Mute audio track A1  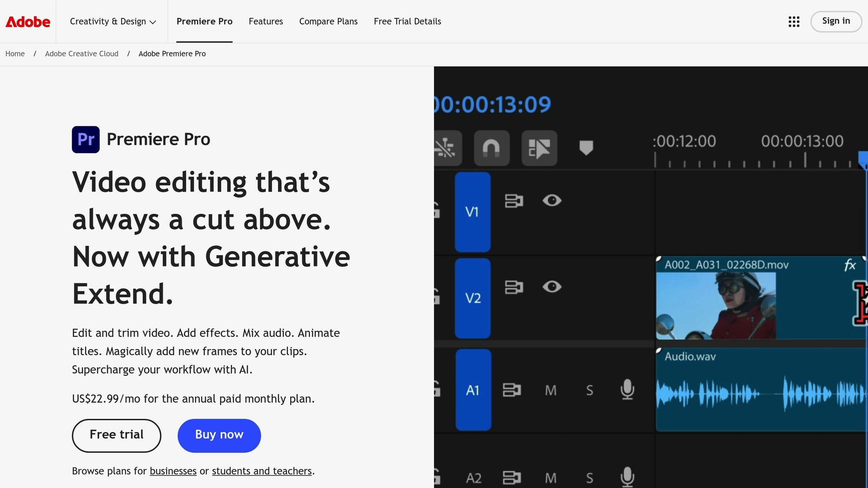click(x=551, y=391)
